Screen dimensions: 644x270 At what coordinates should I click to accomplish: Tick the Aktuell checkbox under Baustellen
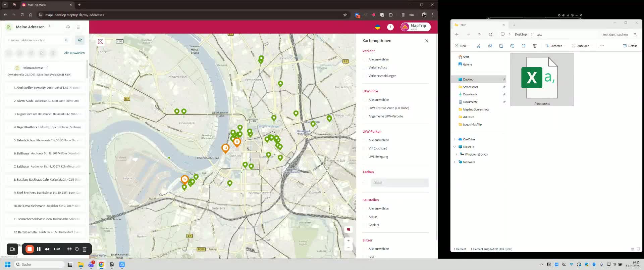pyautogui.click(x=365, y=217)
